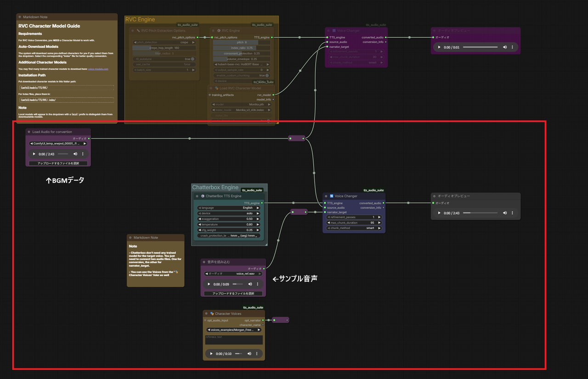Increase exaggeration value with right arrow
Image resolution: width=588 pixels, height=379 pixels.
pyautogui.click(x=258, y=219)
